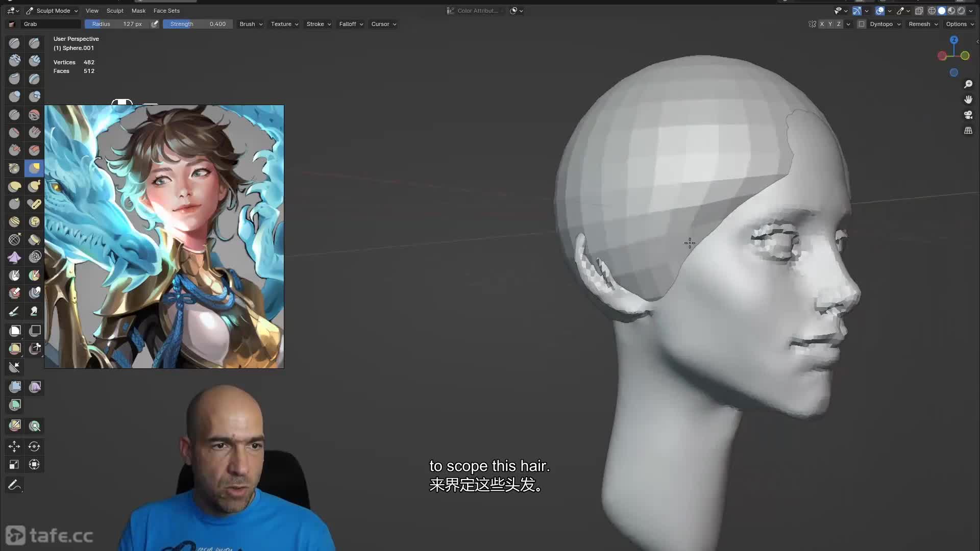Adjust the Strength slider
The image size is (980, 551).
[198, 24]
